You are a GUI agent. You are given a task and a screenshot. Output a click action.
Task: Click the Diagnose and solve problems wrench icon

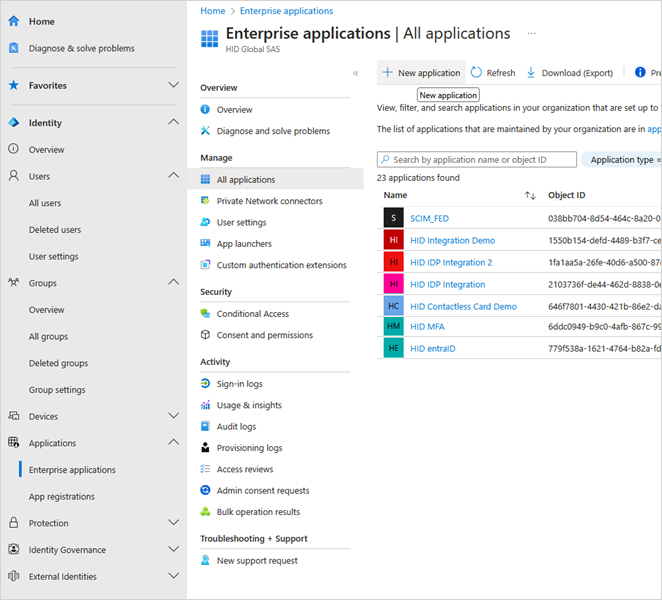tap(205, 130)
